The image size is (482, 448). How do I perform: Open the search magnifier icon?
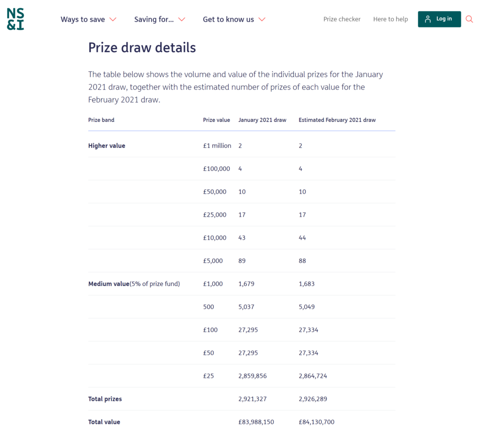[x=469, y=19]
